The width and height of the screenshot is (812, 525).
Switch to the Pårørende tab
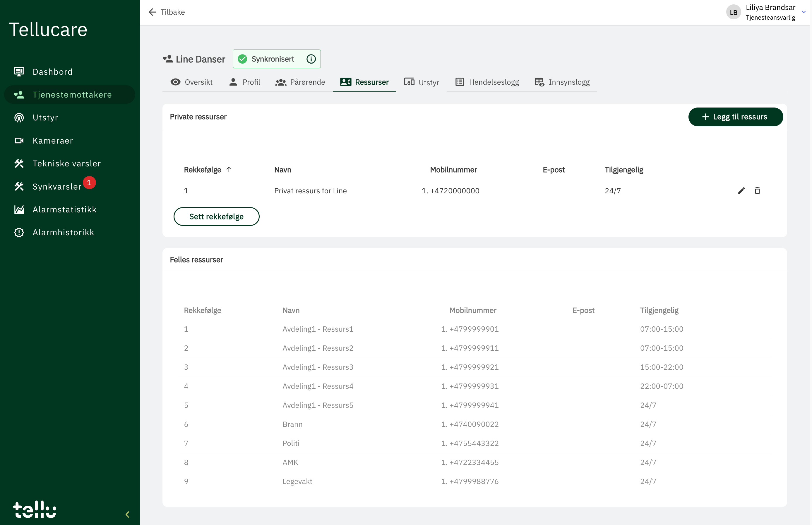click(x=300, y=82)
